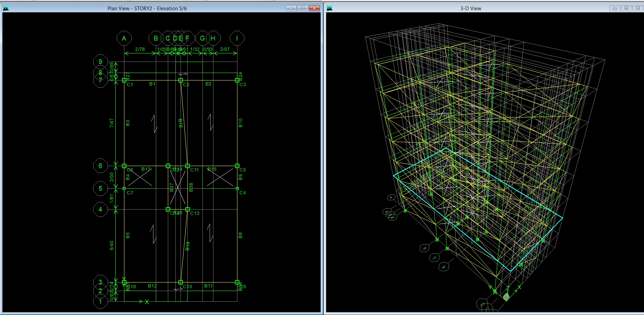This screenshot has width=644, height=315.
Task: Click beam label B8
Action: click(240, 235)
